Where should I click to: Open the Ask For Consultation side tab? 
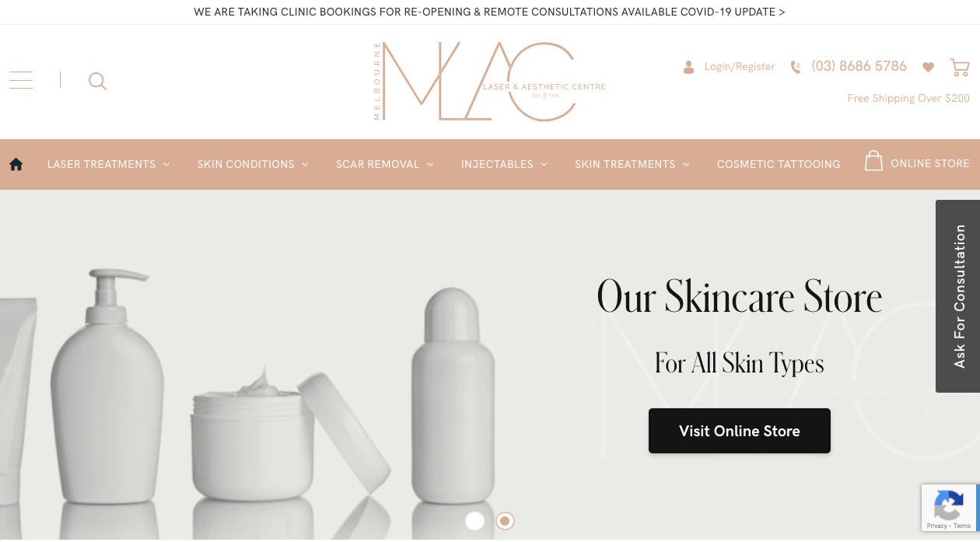point(958,296)
